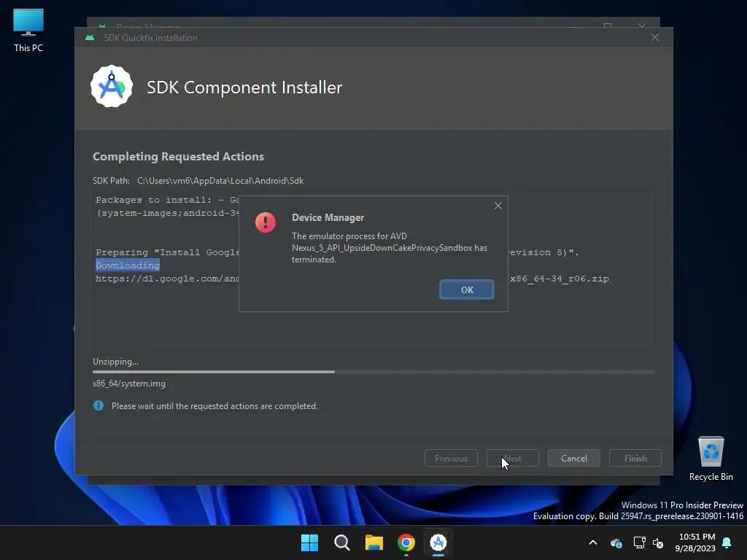Open the notifications bell

727,542
